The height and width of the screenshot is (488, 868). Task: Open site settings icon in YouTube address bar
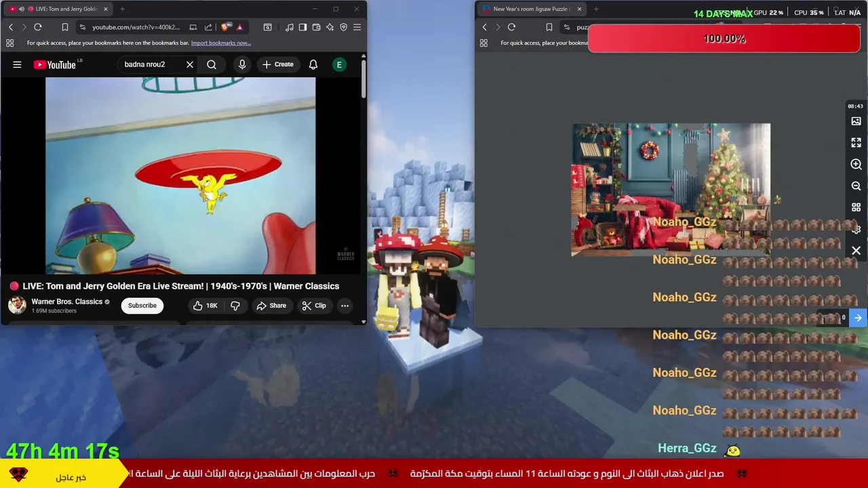(82, 27)
